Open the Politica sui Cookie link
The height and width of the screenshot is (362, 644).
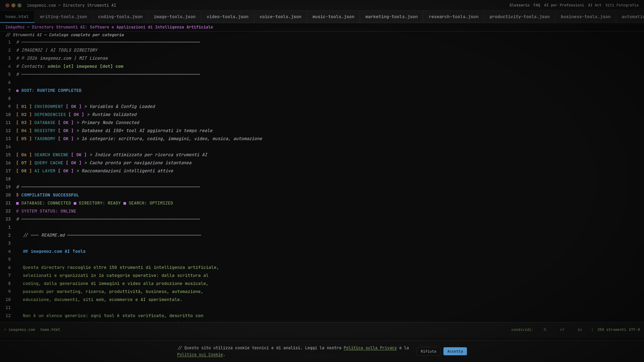200,355
